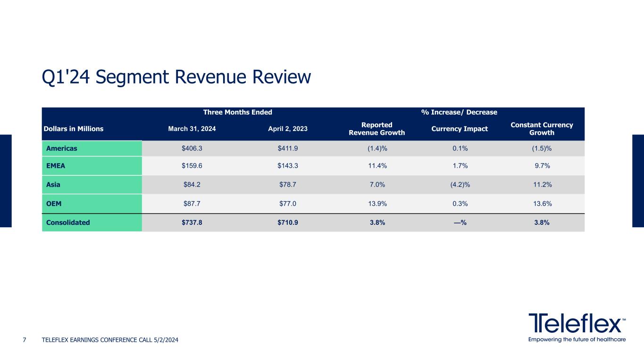Select the Constant Currency Growth header

[x=541, y=129]
